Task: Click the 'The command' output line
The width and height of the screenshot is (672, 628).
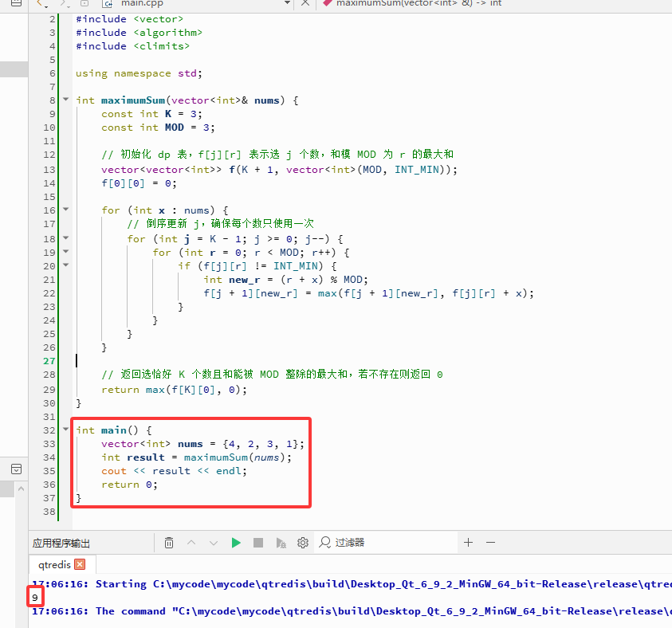Action: point(352,611)
